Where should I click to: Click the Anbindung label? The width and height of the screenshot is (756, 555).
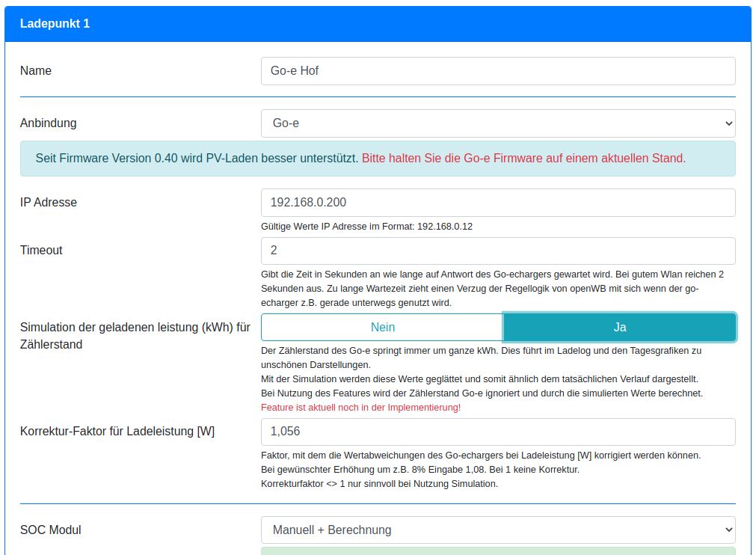[48, 123]
